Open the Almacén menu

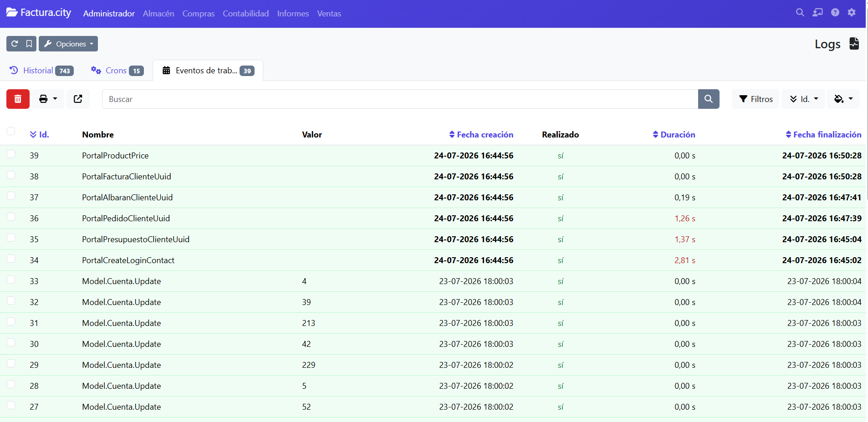click(x=158, y=14)
